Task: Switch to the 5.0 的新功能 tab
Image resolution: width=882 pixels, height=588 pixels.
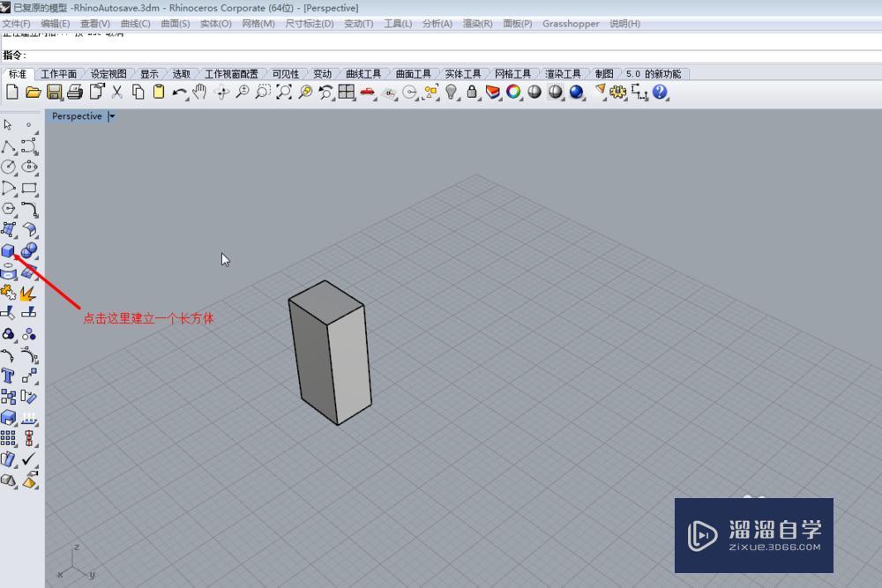Action: coord(653,74)
